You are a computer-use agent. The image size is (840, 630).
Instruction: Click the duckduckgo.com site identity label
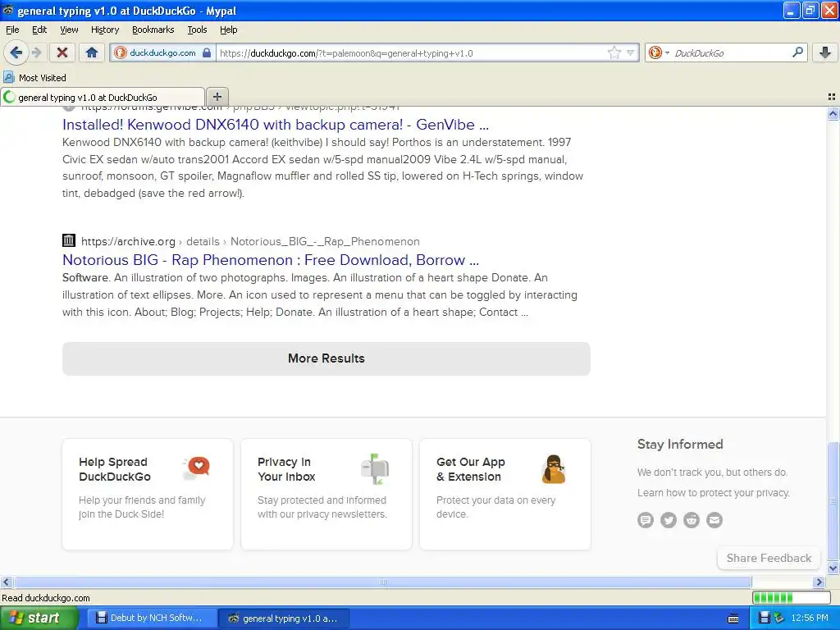pyautogui.click(x=162, y=52)
